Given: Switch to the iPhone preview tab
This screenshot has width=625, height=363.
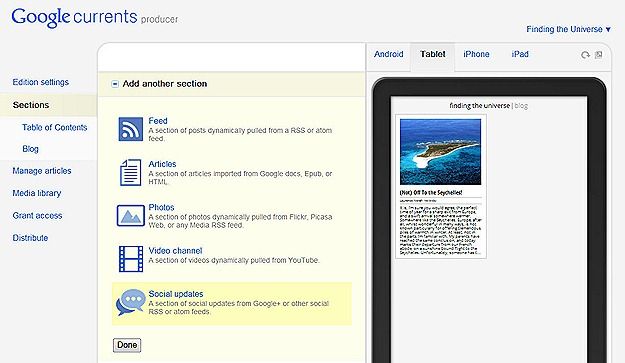Looking at the screenshot, I should click(x=476, y=54).
